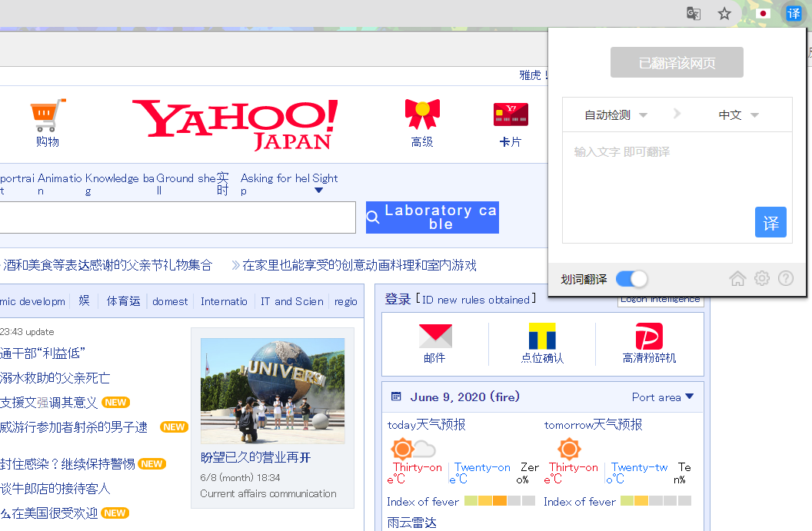The width and height of the screenshot is (812, 531).
Task: Click tomorrow's sunny weather icon
Action: [569, 449]
